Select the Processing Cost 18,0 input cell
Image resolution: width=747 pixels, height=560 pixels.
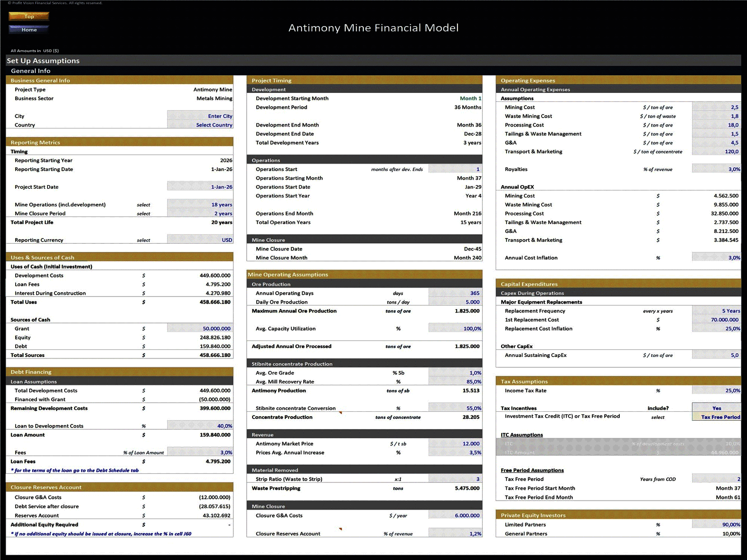[716, 125]
